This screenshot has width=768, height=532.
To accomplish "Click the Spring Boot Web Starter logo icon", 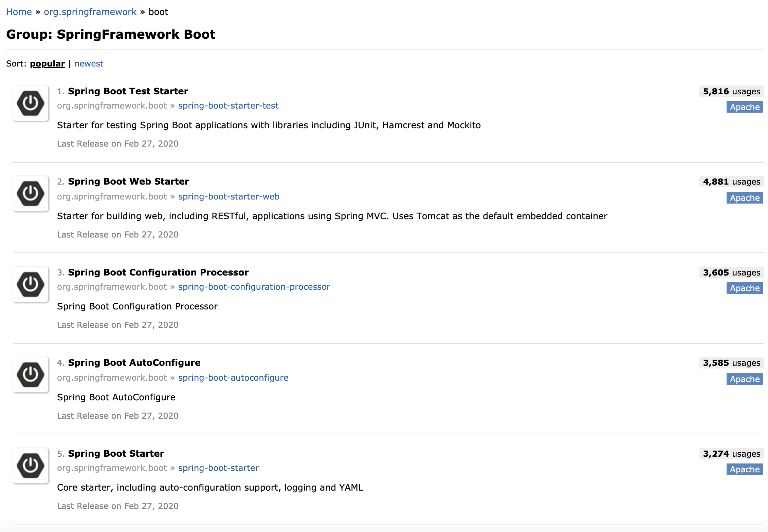I will point(31,193).
